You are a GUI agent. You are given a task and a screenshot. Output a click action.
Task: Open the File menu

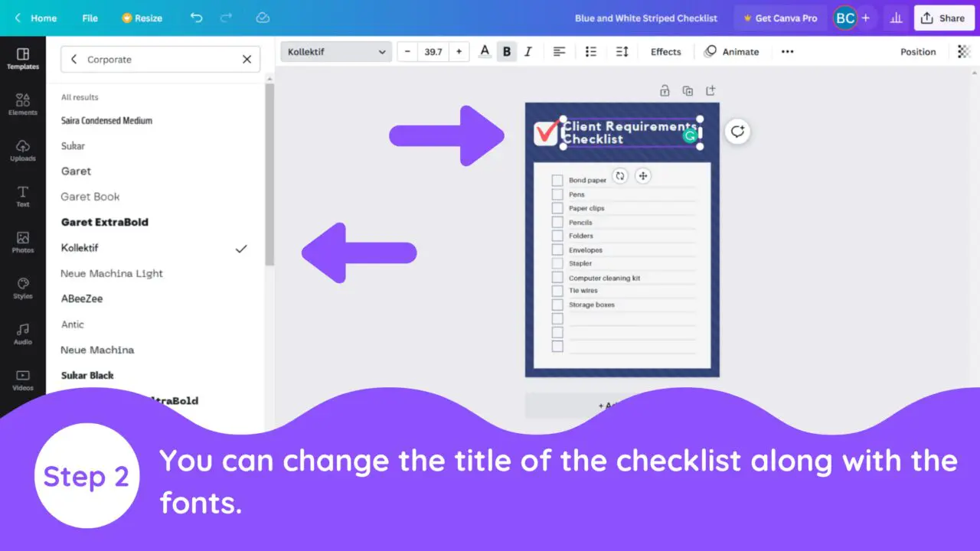[90, 18]
